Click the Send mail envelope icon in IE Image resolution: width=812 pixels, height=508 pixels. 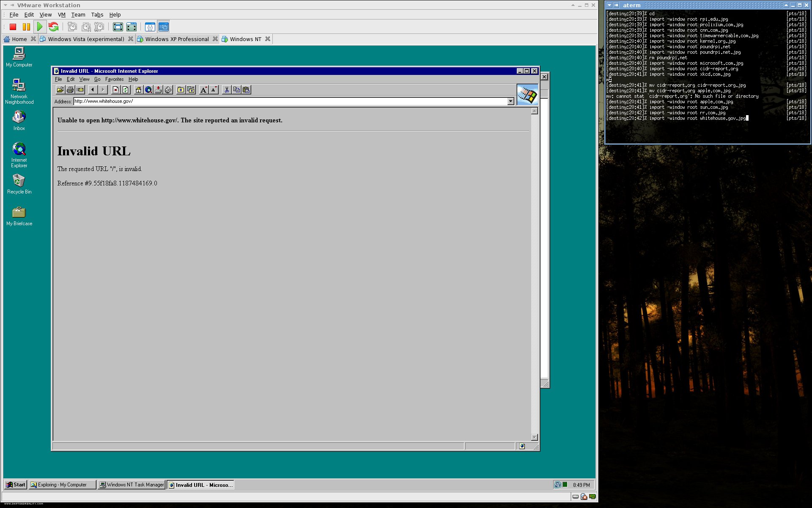pos(80,90)
